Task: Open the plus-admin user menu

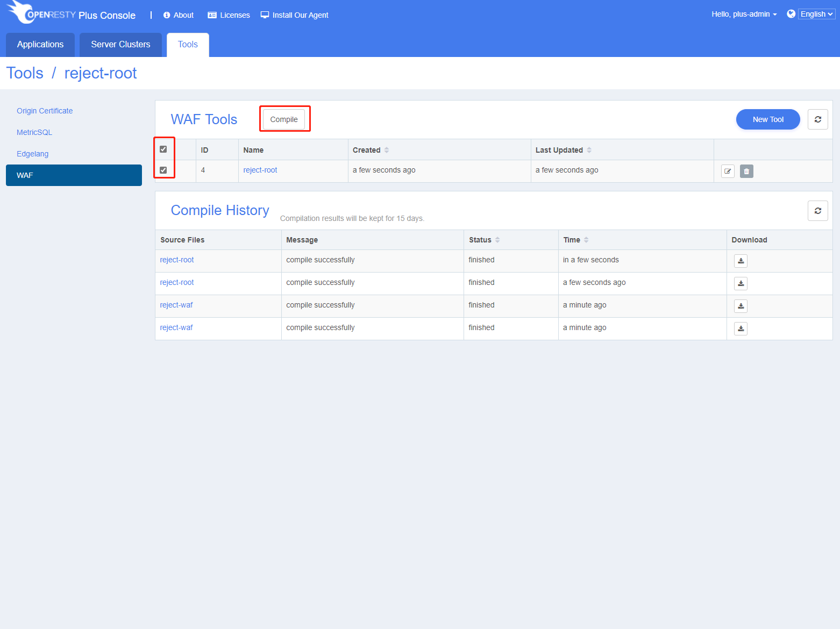Action: coord(744,14)
